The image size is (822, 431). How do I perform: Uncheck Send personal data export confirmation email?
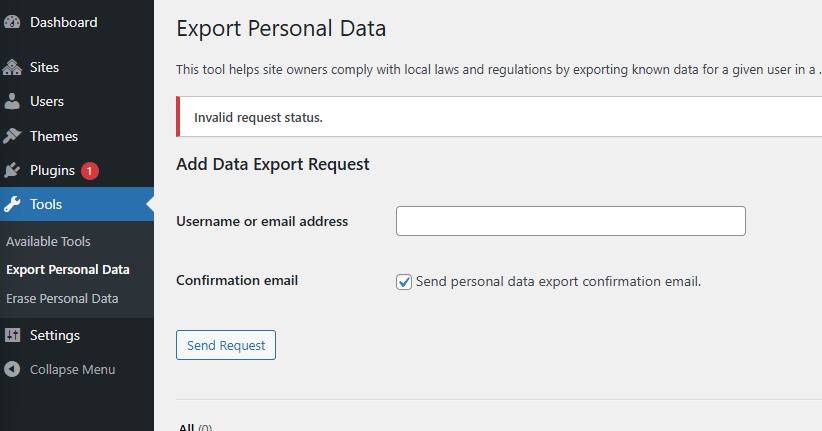point(404,282)
